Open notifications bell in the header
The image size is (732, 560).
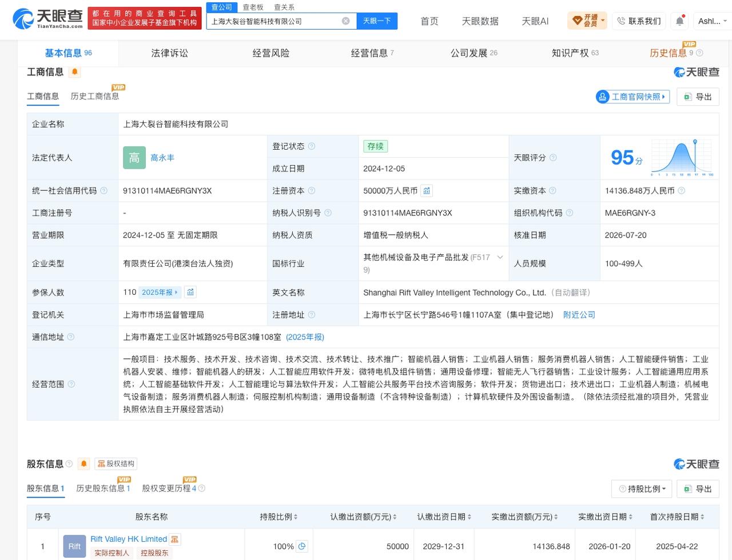pos(679,21)
